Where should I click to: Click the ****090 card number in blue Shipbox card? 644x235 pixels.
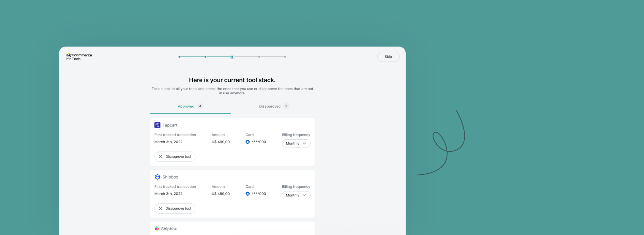point(259,194)
